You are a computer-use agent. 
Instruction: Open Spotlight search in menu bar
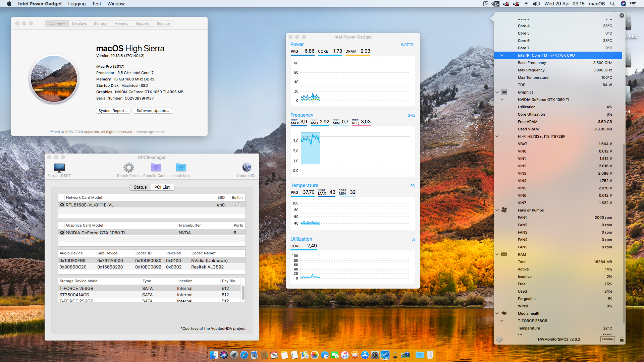(x=612, y=4)
